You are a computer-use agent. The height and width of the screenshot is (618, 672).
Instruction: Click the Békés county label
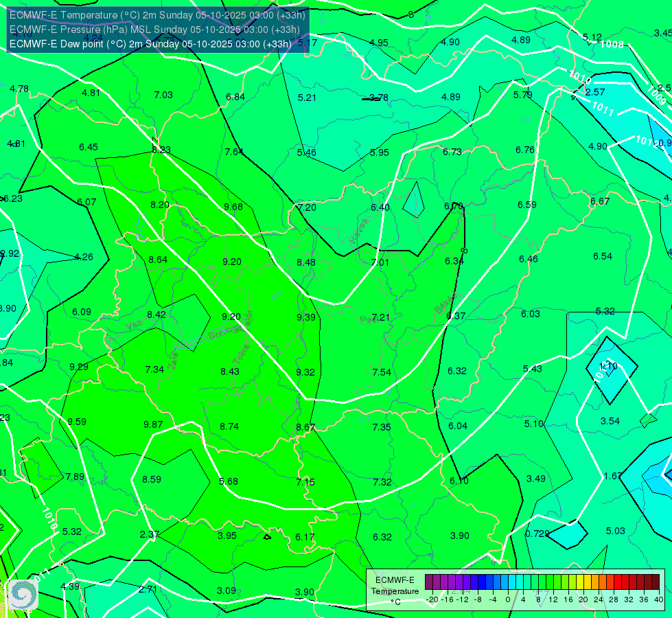(x=445, y=304)
